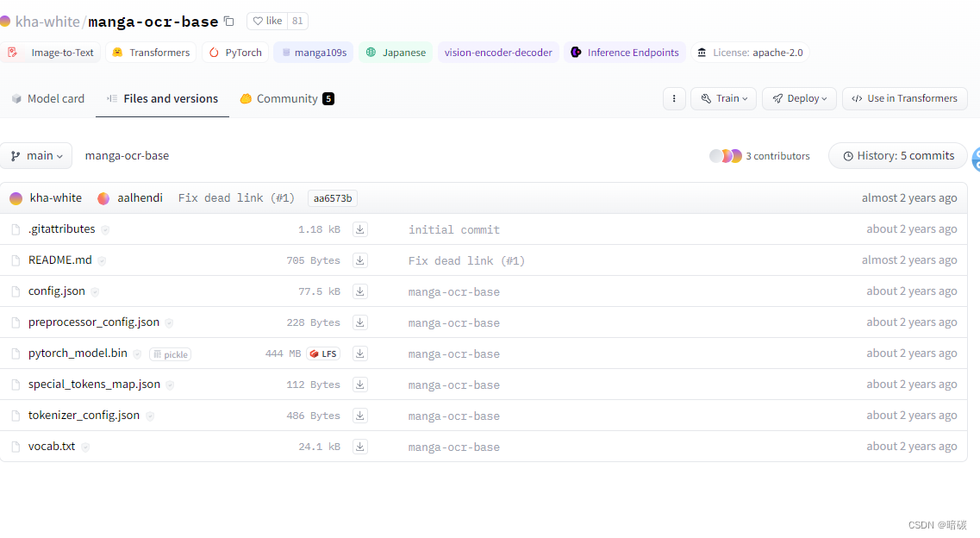Click the tokenizer_config.json scan icon
This screenshot has height=538, width=980.
click(150, 416)
